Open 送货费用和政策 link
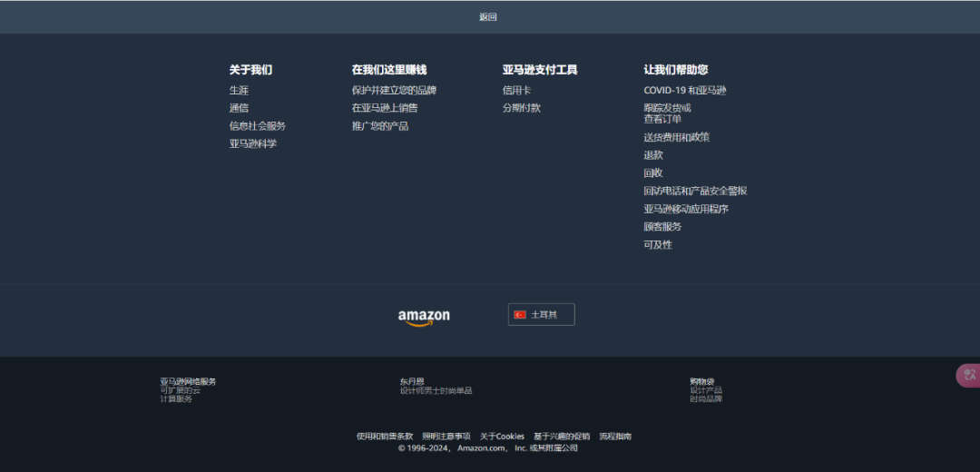This screenshot has height=472, width=980. [x=676, y=138]
